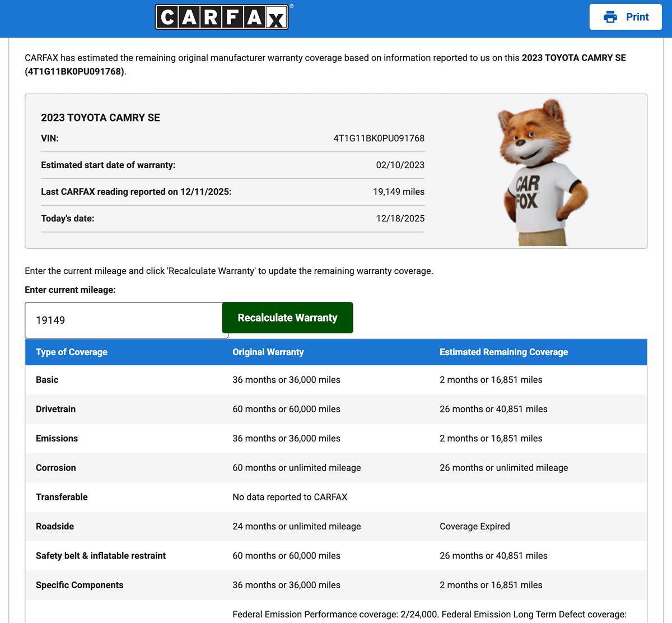The width and height of the screenshot is (672, 623).
Task: Click the 19,149 miles reading value
Action: coord(399,192)
